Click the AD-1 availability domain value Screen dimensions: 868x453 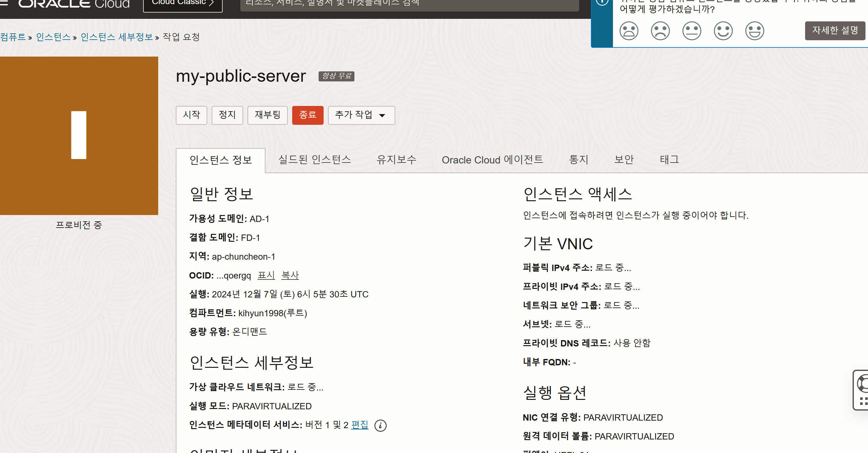coord(259,219)
